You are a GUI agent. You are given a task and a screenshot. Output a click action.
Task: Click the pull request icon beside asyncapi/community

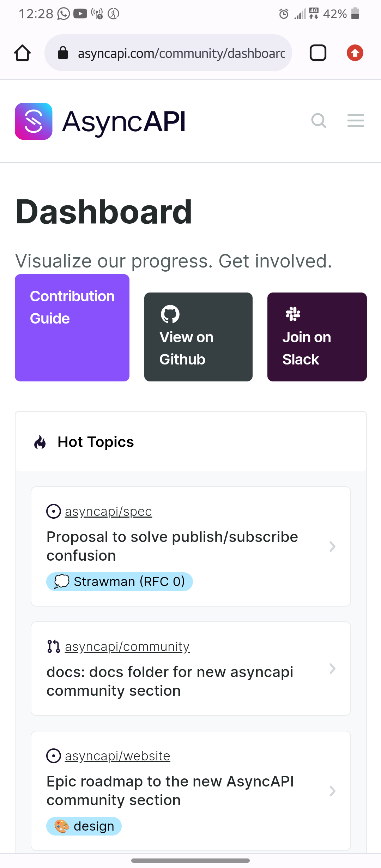(53, 646)
